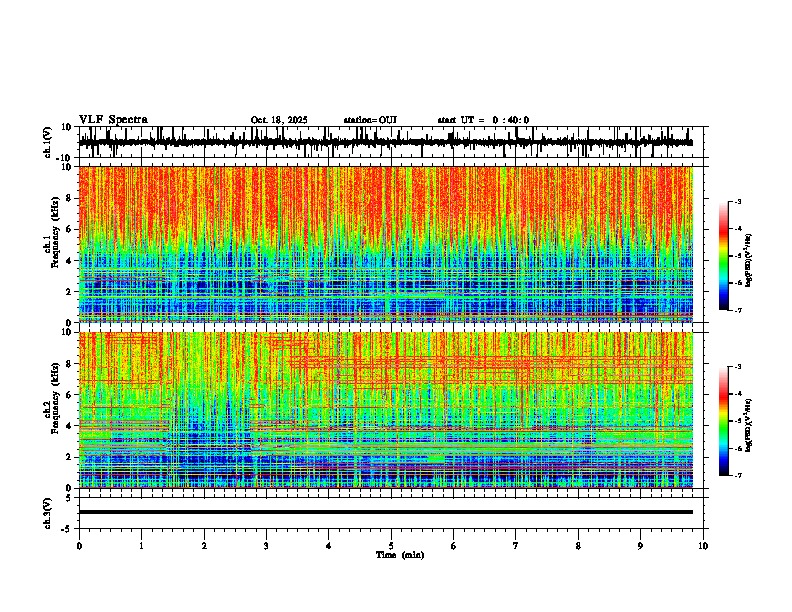
Task: Select the "start UT = 0 : 40: 0" text
Action: (483, 120)
